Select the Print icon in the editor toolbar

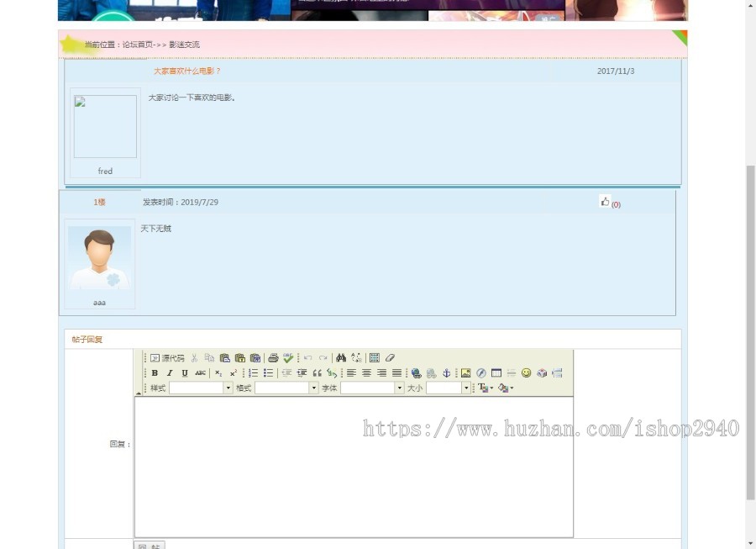pyautogui.click(x=274, y=356)
